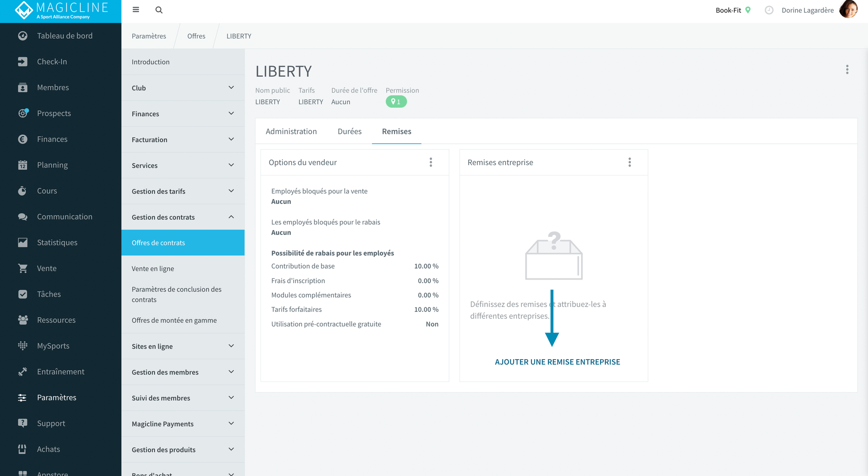Click the search magnifier icon
This screenshot has width=868, height=476.
click(159, 10)
